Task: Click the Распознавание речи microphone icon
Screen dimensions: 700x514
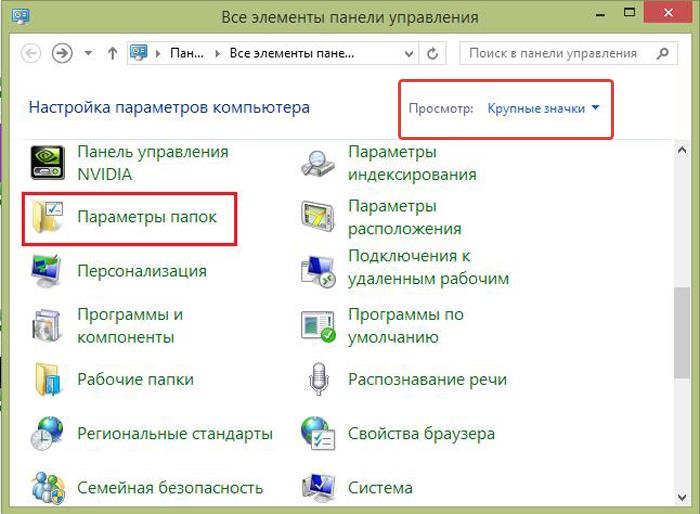Action: (x=319, y=379)
